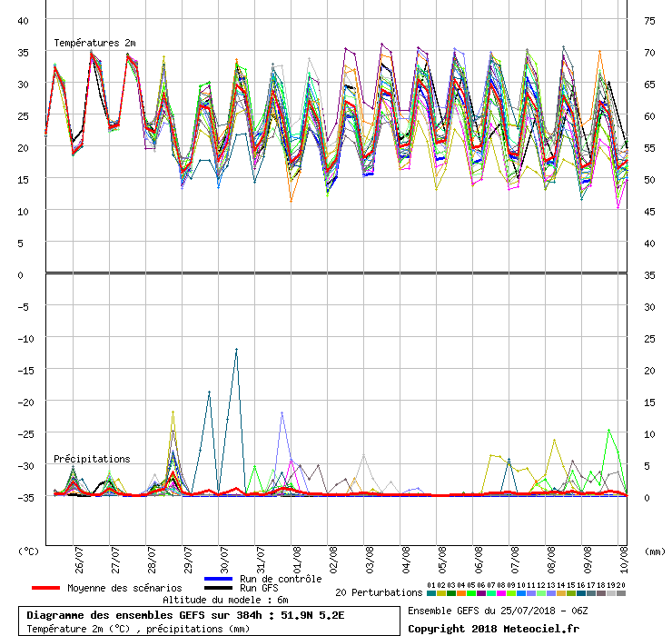Click the 10/08 date label

624,560
